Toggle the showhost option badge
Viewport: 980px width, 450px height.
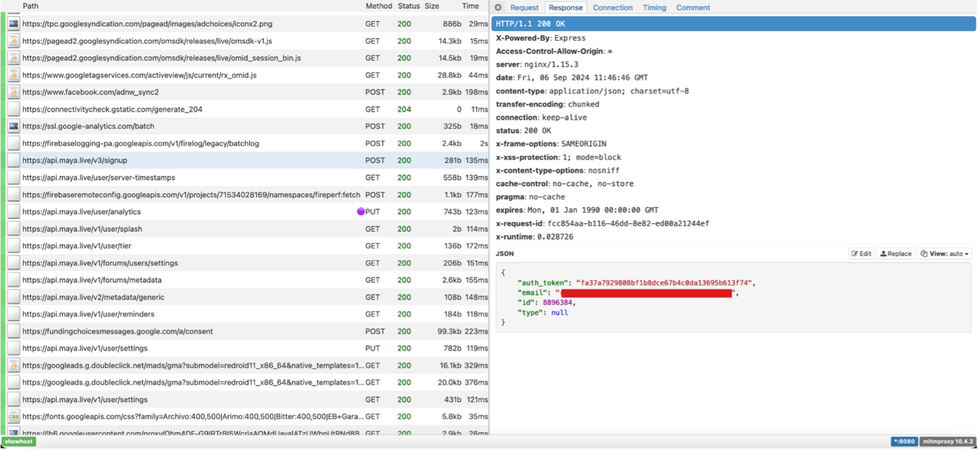click(19, 441)
